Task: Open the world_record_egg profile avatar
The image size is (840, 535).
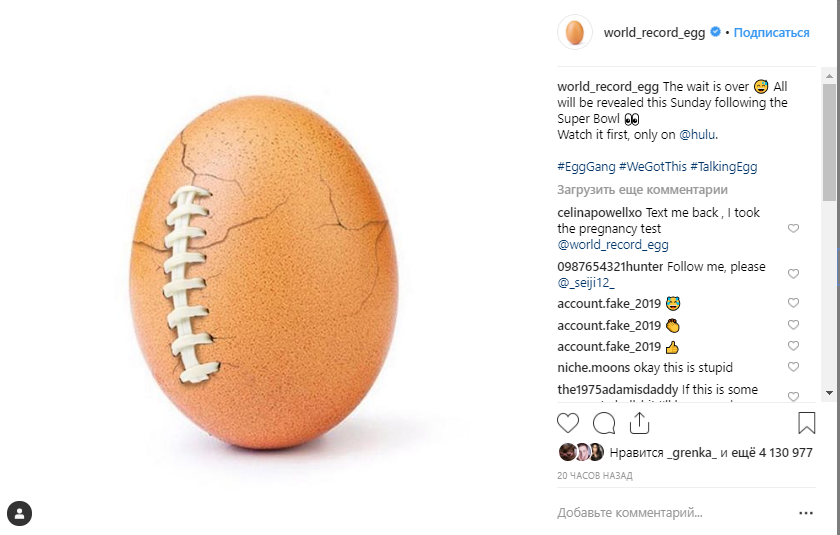Action: point(575,33)
